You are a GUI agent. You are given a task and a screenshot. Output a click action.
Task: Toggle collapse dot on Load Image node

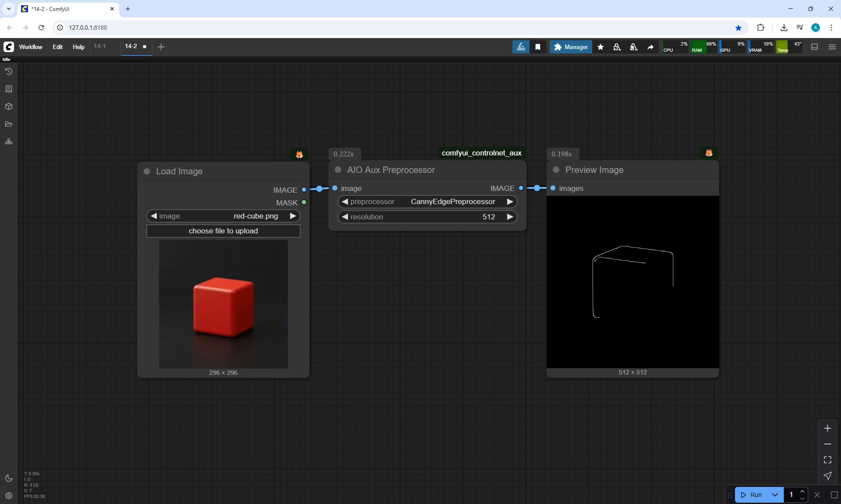pyautogui.click(x=147, y=171)
